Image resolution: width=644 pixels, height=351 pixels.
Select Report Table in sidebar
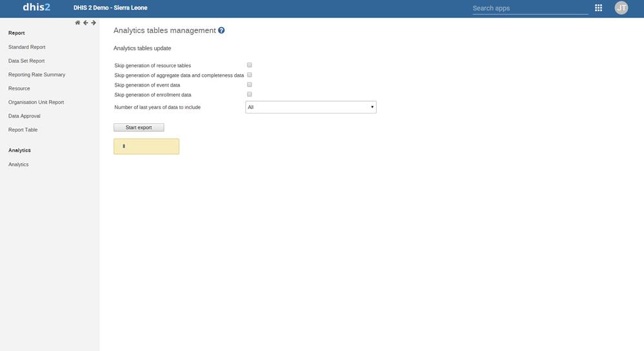pos(23,130)
